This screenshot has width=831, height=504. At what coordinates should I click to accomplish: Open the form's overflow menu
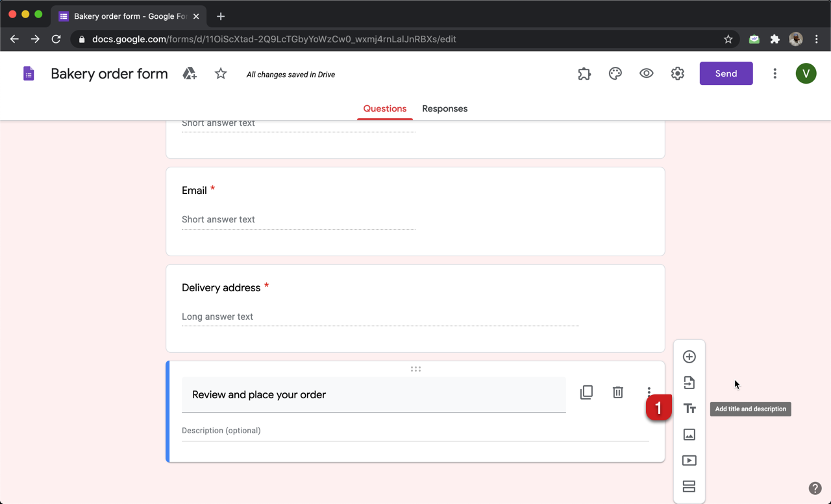click(775, 73)
